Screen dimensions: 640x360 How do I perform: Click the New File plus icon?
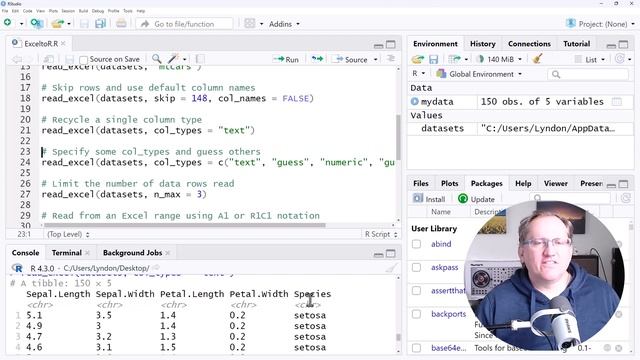8,23
